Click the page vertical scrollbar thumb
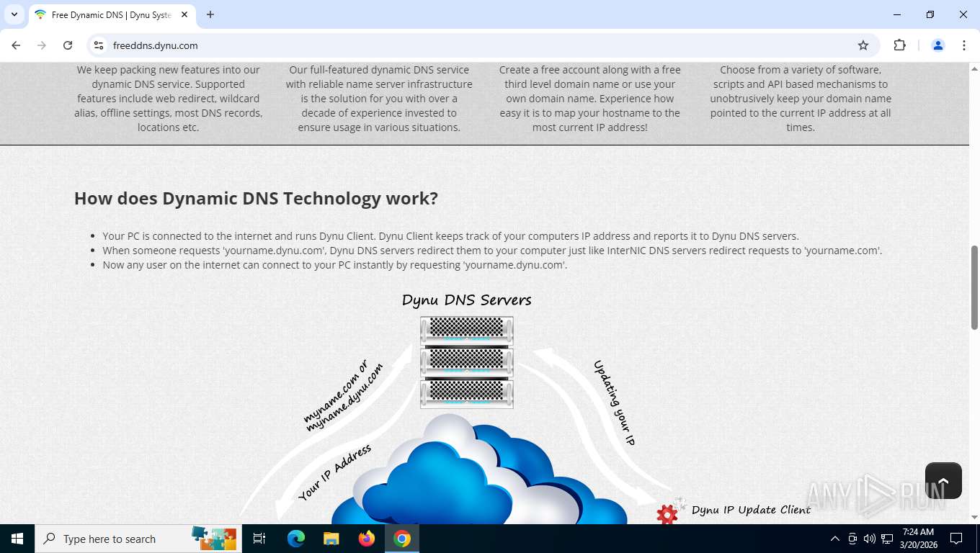 pos(975,287)
